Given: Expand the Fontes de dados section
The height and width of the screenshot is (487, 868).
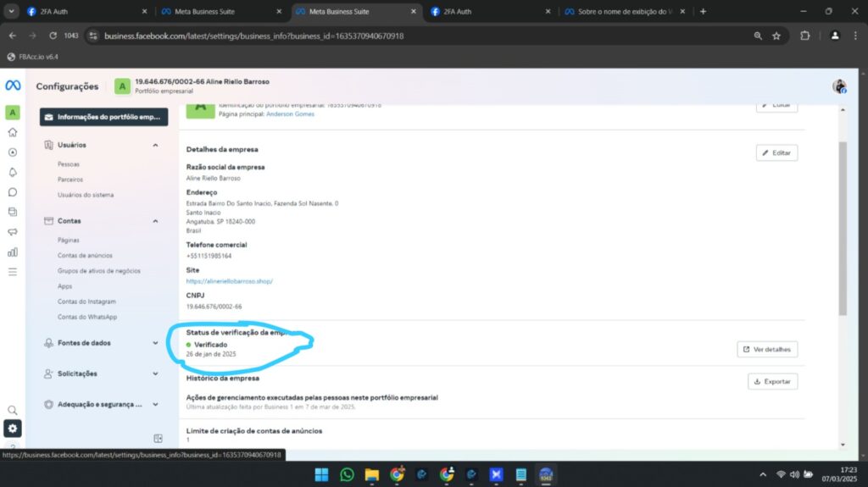Looking at the screenshot, I should (155, 343).
